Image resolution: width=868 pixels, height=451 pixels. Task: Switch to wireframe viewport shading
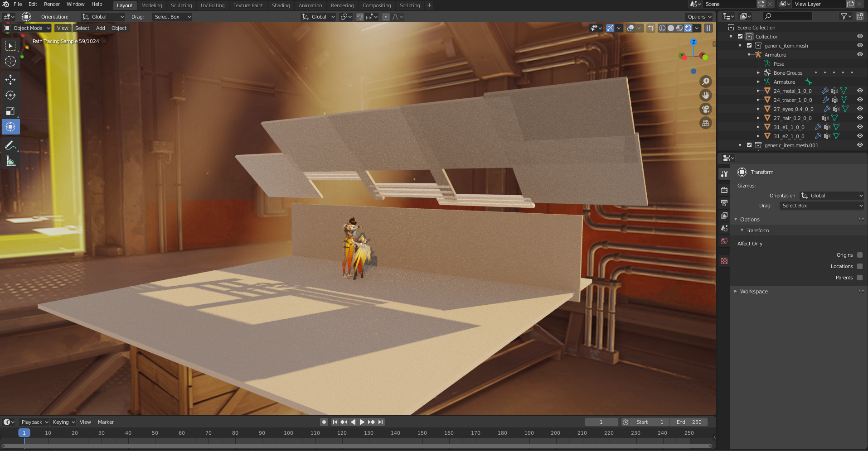coord(662,28)
